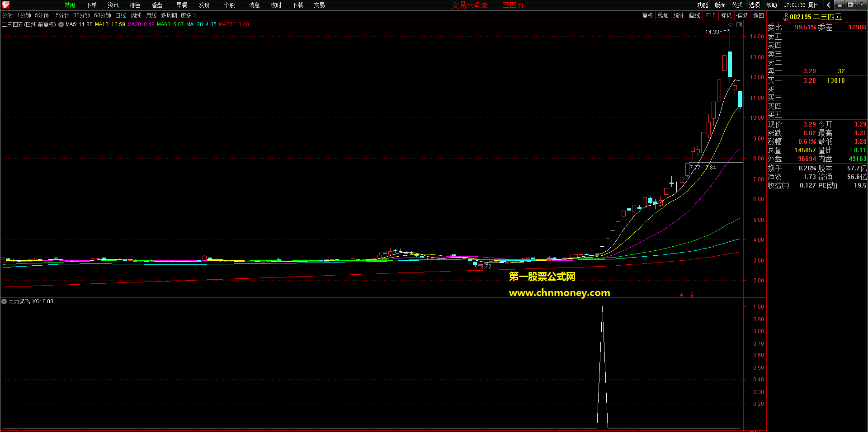The width and height of the screenshot is (868, 432).
Task: Open the 消息 menu
Action: pos(254,5)
